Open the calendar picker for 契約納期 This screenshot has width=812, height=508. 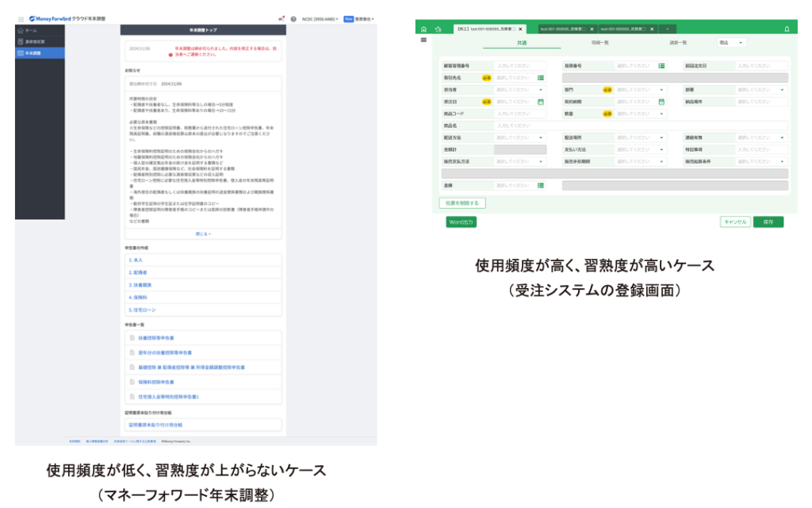(661, 102)
